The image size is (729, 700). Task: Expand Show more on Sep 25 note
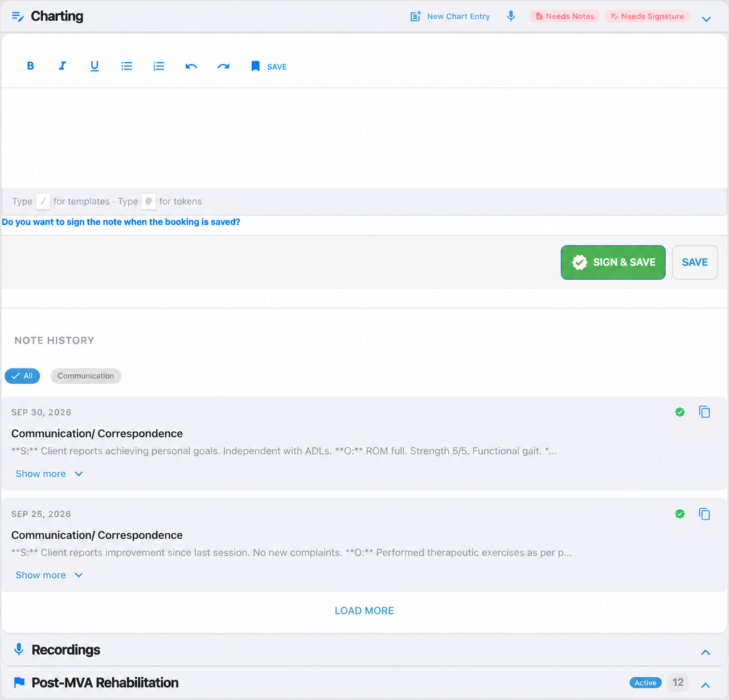[x=50, y=575]
